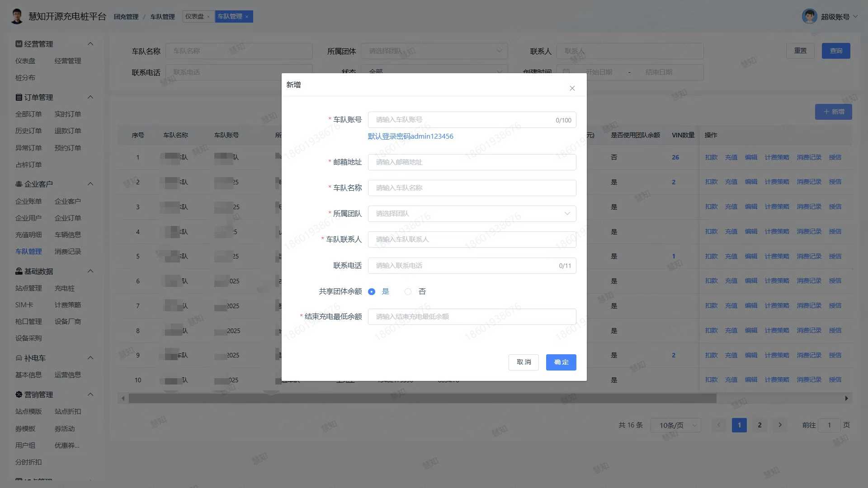Click the 基础数据 sidebar section icon
The image size is (868, 488).
click(x=19, y=271)
